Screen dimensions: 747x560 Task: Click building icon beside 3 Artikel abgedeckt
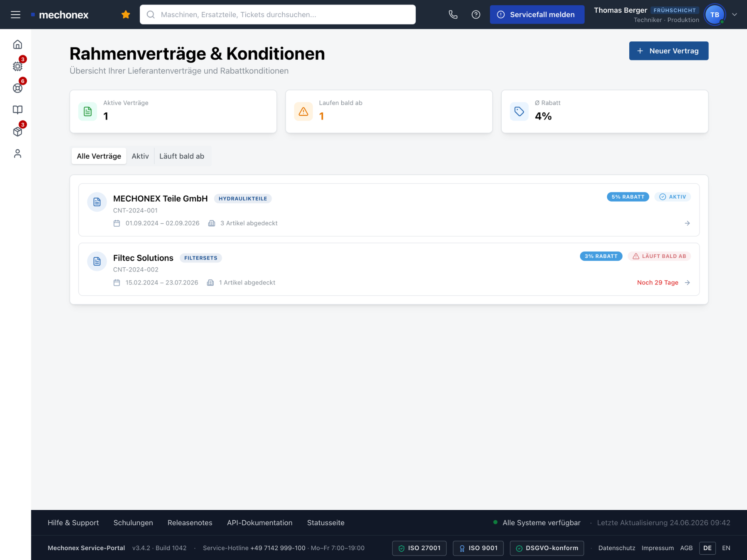(211, 223)
